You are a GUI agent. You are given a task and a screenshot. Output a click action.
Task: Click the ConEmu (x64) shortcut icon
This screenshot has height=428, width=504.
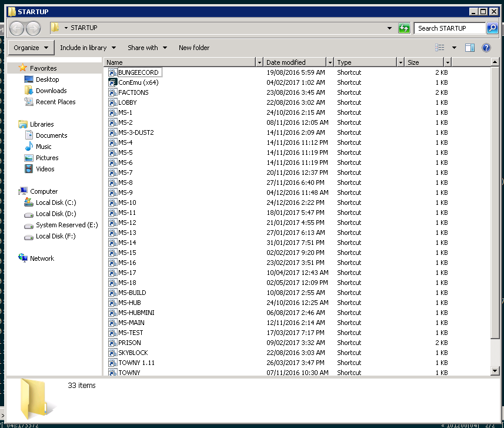pos(113,82)
